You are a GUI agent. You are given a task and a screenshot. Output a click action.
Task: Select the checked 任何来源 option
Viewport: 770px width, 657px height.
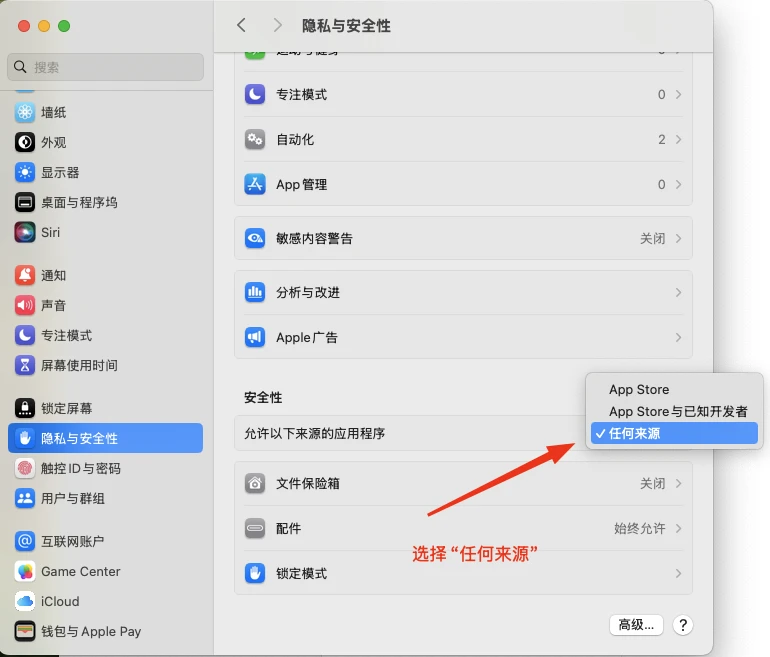[x=674, y=433]
